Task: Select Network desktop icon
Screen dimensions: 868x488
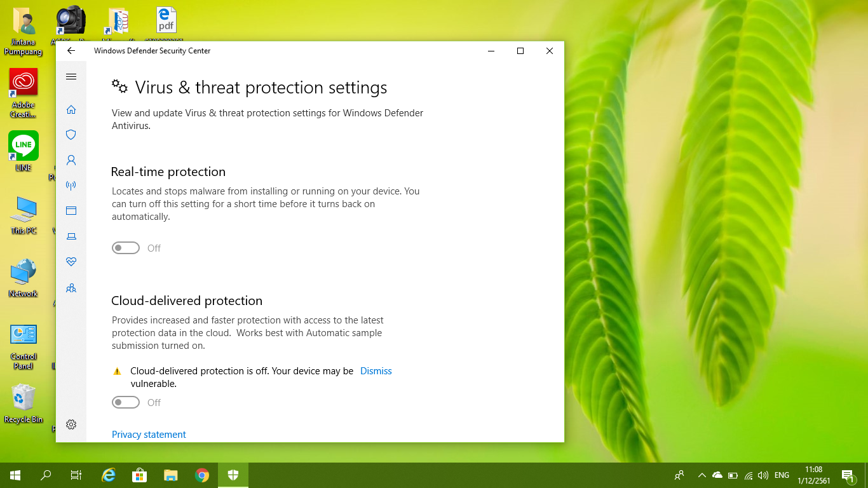Action: [x=24, y=278]
